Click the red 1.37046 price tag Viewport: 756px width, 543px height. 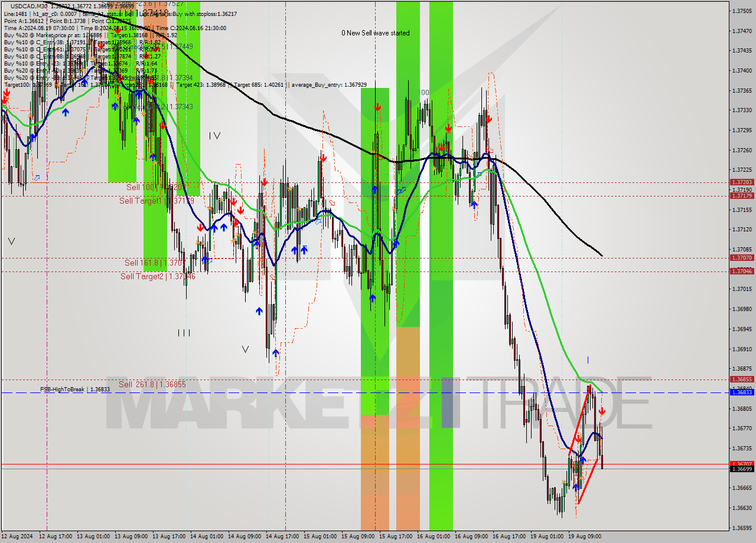[742, 271]
